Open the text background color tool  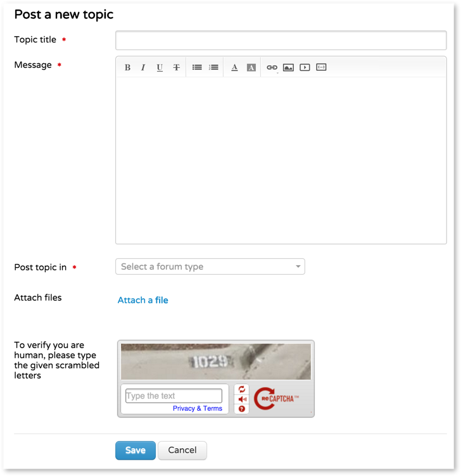click(x=251, y=67)
